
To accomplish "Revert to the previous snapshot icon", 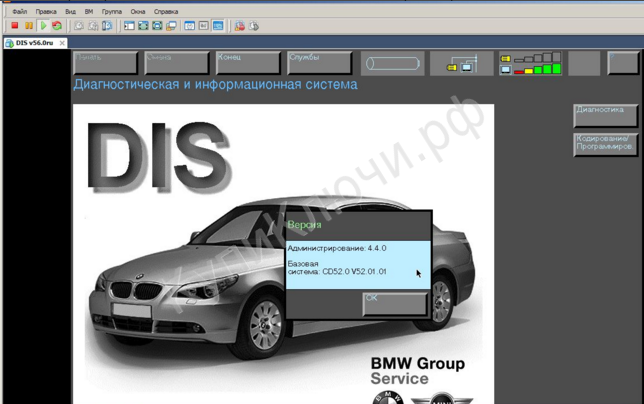I will [93, 26].
